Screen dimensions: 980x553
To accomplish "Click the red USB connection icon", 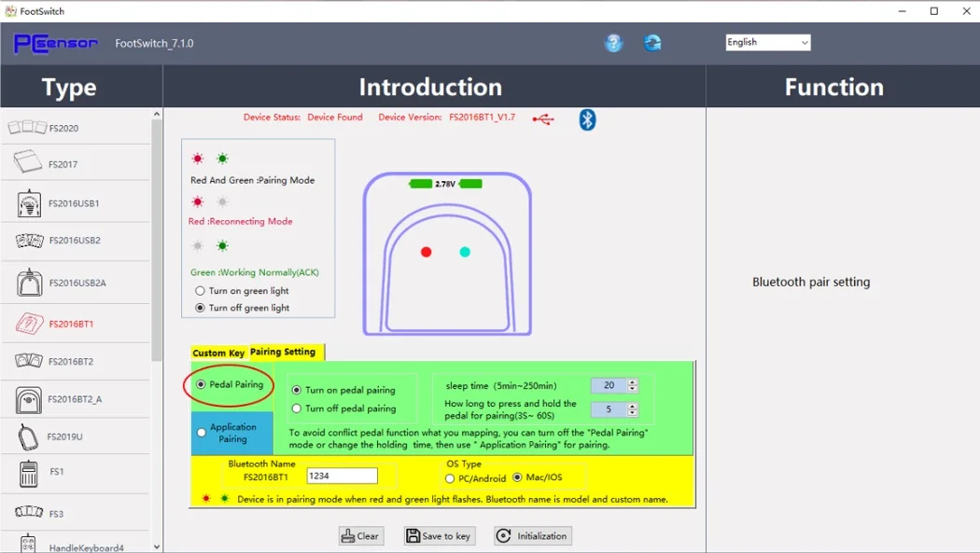I will pyautogui.click(x=543, y=119).
